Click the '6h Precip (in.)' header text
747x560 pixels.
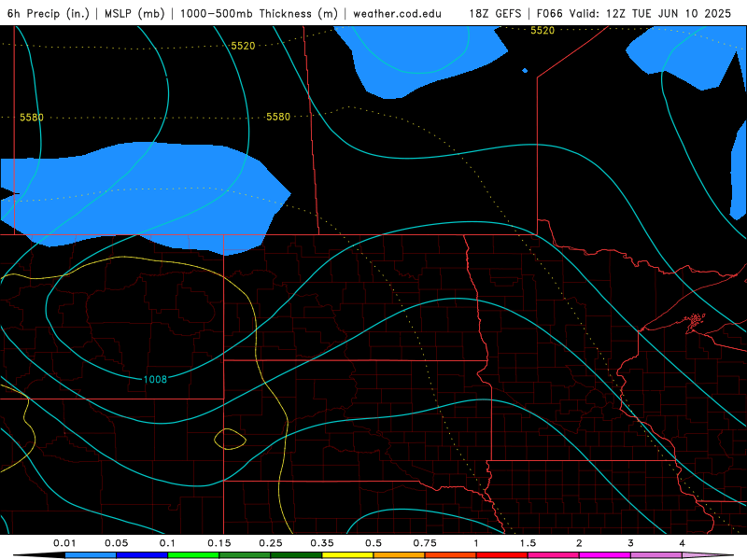49,13
